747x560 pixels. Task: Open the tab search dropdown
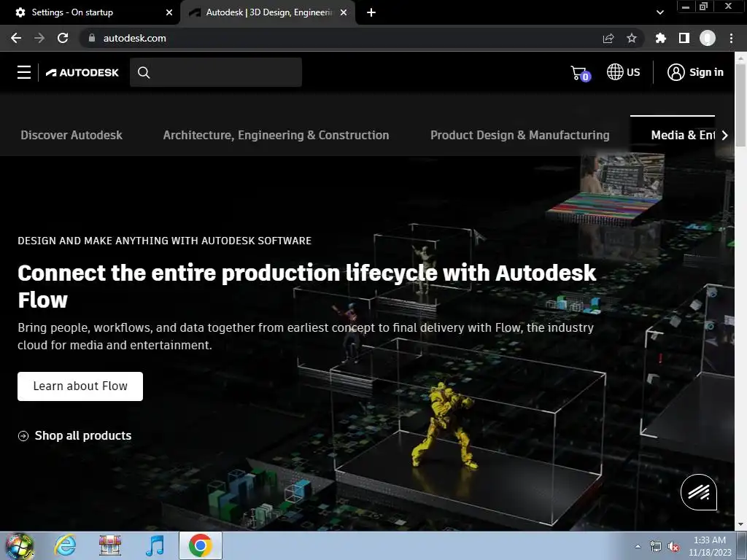659,12
